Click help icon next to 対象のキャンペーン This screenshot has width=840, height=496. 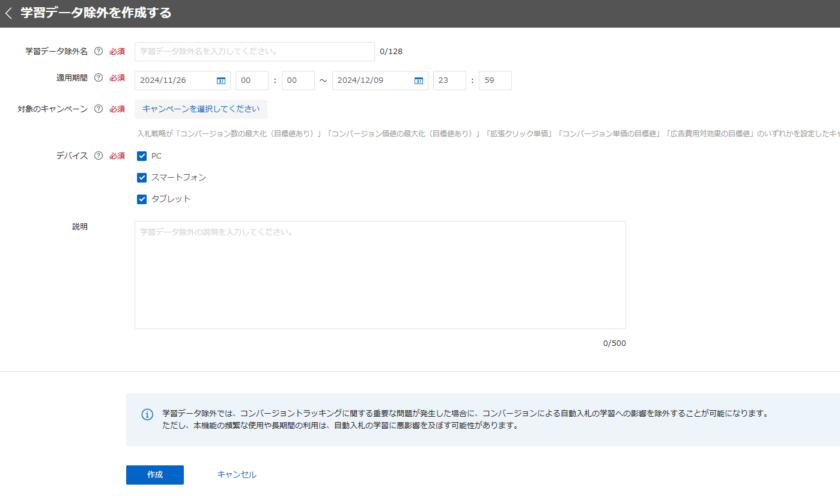(x=98, y=109)
